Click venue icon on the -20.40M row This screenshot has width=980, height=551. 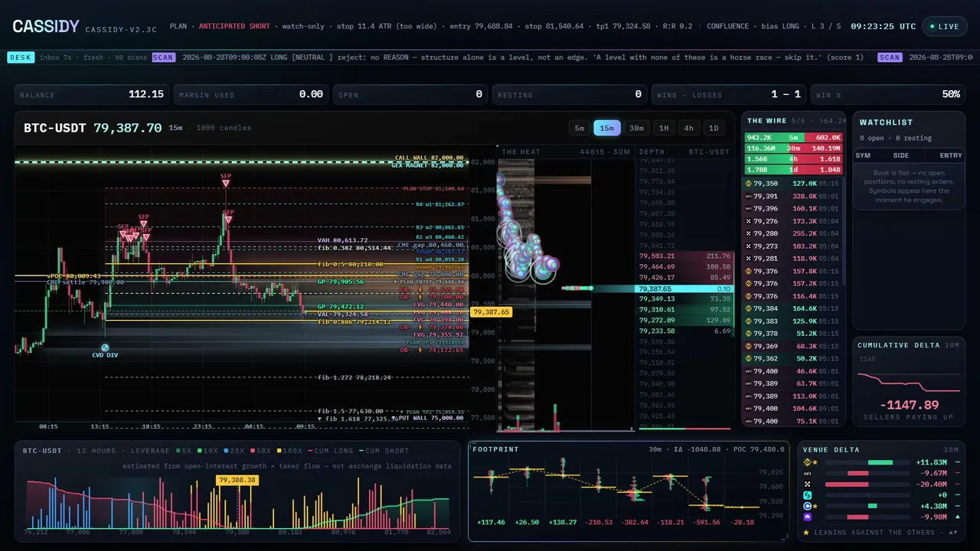click(x=807, y=484)
